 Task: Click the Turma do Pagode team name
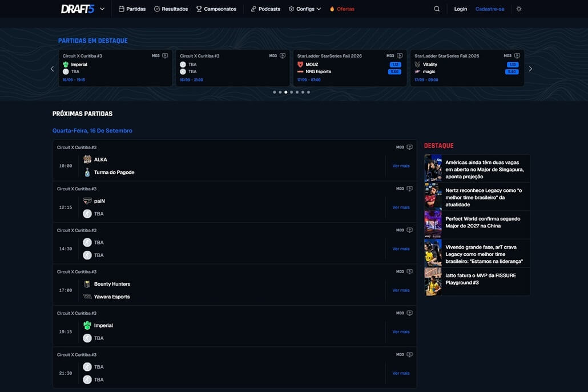pos(114,173)
